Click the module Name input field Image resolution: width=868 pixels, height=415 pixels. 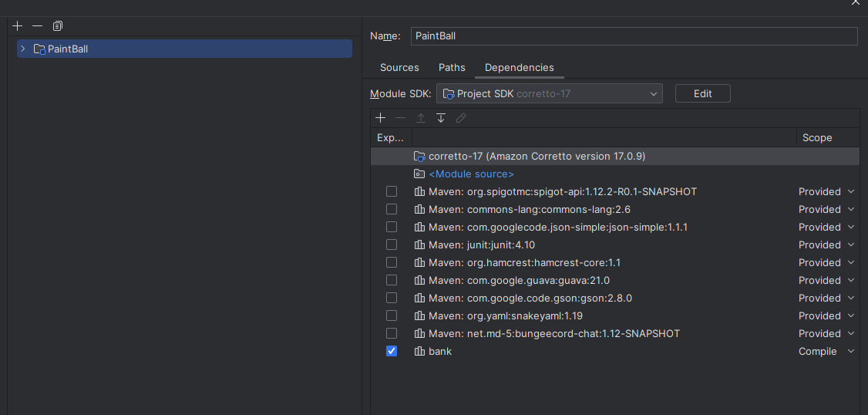[634, 36]
